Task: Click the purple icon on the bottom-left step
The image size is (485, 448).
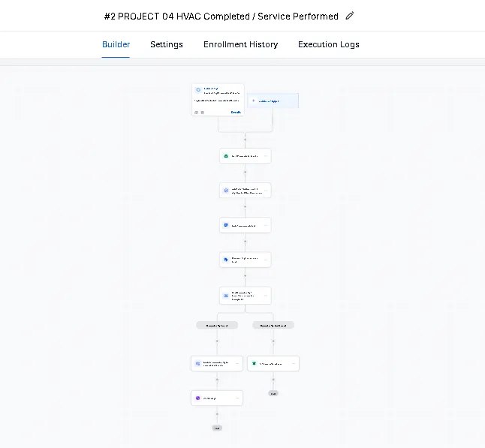Action: pos(198,398)
